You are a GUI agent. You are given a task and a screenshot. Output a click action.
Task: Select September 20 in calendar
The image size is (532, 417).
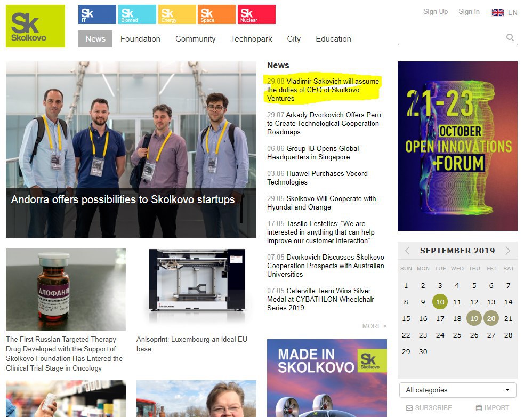point(491,318)
